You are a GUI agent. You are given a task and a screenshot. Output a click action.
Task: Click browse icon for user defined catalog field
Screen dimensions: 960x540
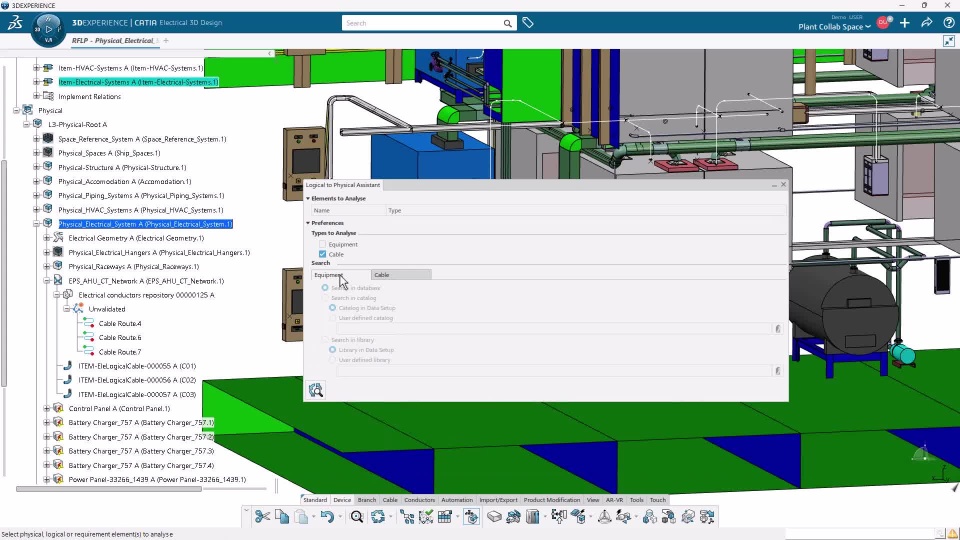click(778, 329)
